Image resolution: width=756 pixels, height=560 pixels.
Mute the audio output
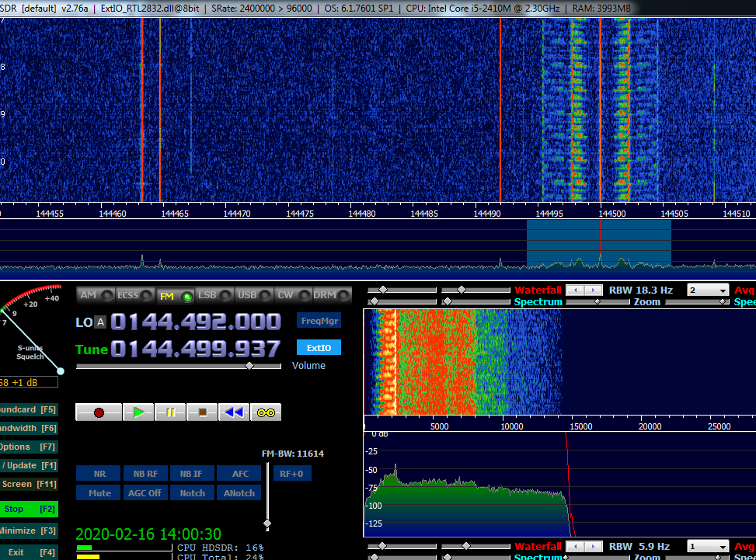pos(99,493)
